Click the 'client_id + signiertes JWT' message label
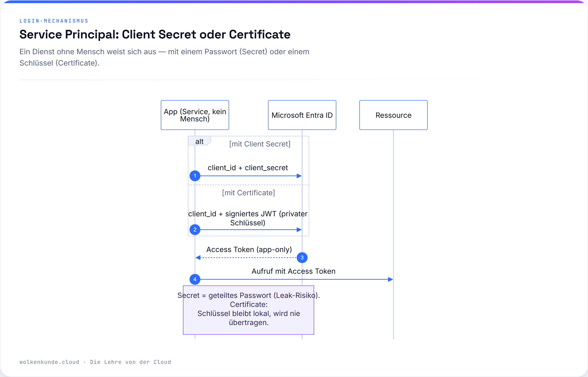 (248, 218)
